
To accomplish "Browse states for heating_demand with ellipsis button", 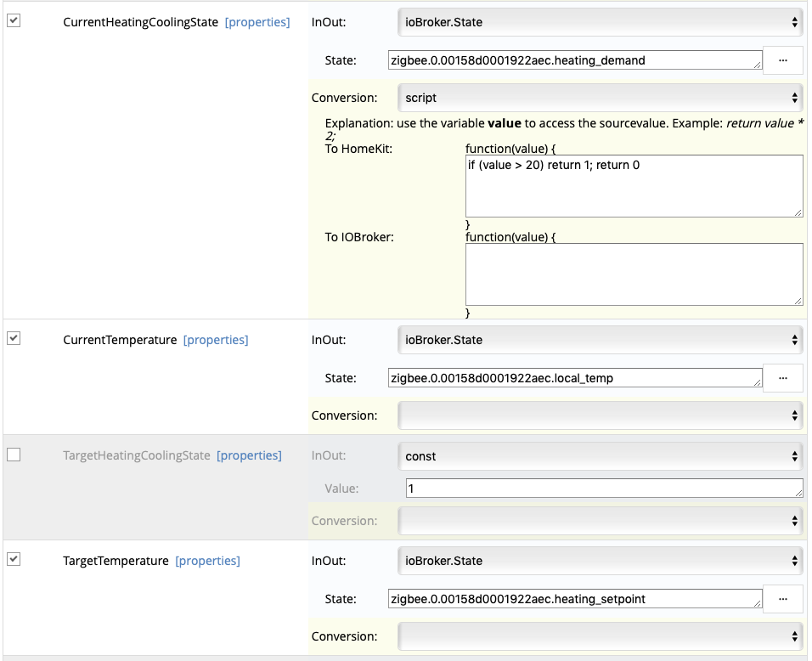I will point(783,60).
